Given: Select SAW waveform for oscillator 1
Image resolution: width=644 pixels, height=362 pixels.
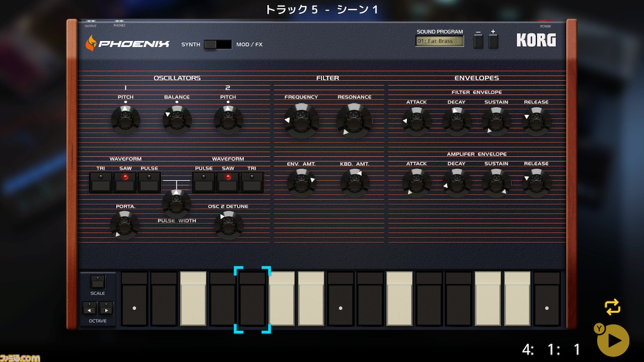Looking at the screenshot, I should tap(125, 182).
